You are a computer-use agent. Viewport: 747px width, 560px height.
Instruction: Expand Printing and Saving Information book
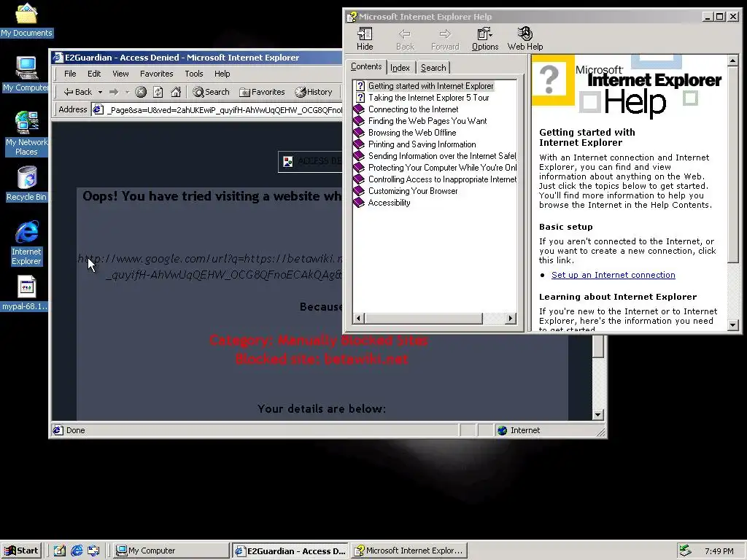[x=422, y=144]
